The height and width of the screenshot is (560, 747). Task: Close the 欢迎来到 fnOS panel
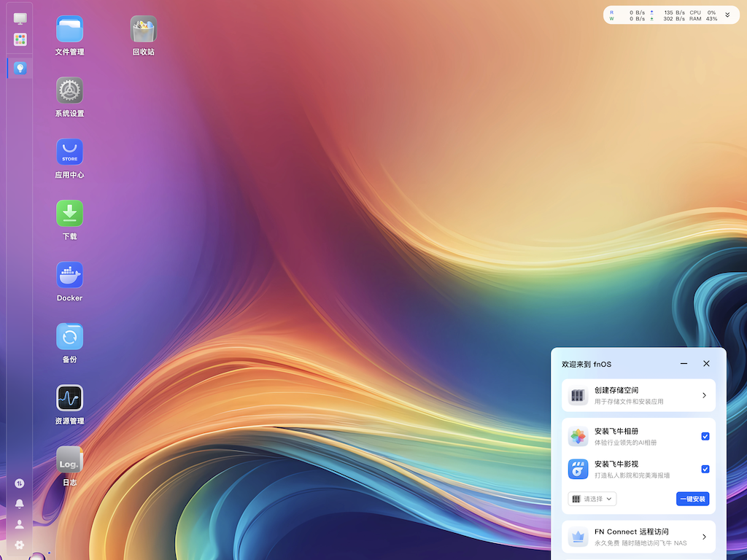pos(706,363)
